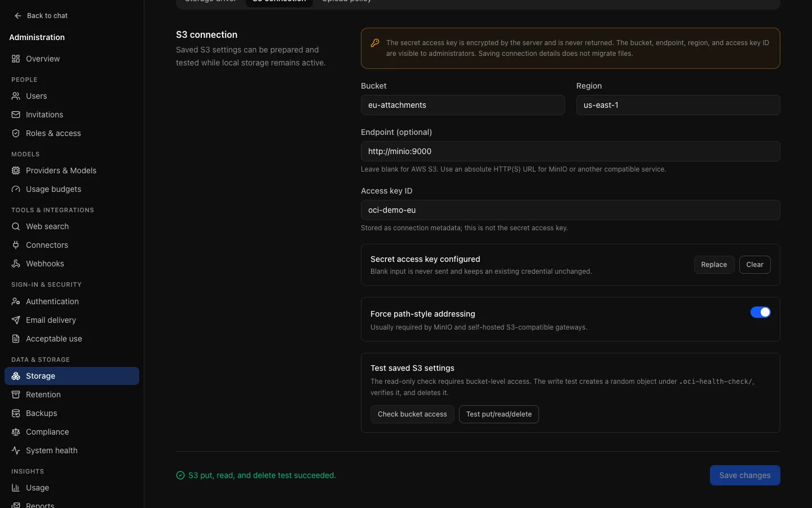Open the Compliance section

(x=72, y=432)
